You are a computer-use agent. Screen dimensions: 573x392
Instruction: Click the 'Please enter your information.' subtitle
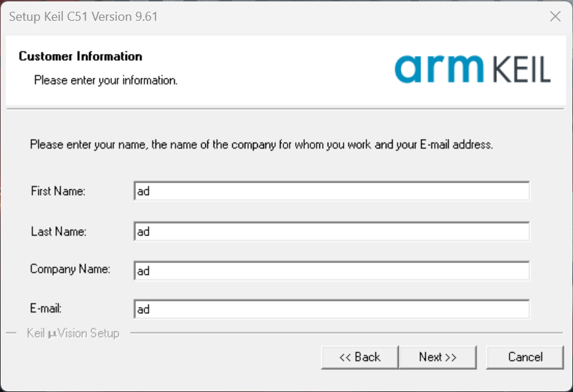(x=106, y=80)
